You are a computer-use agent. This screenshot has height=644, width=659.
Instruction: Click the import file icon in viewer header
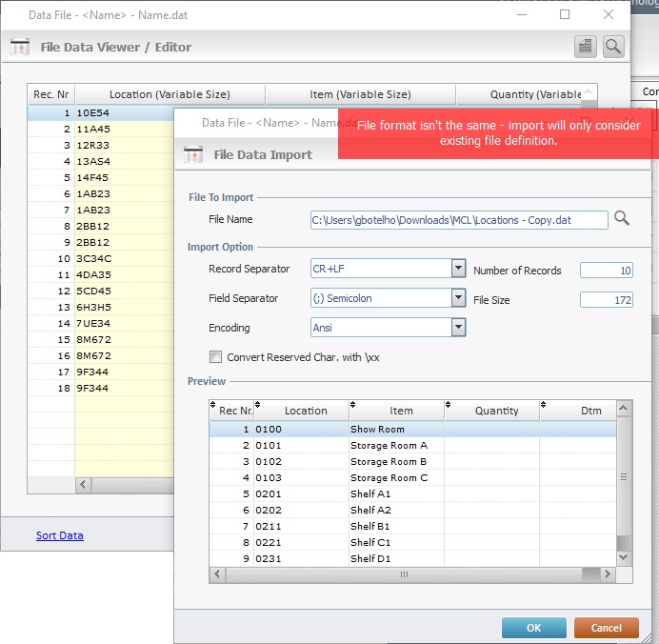point(585,46)
